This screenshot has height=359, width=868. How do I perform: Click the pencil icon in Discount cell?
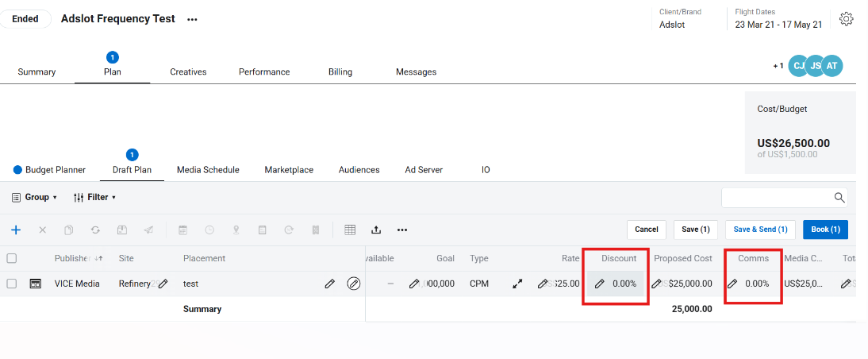click(600, 284)
